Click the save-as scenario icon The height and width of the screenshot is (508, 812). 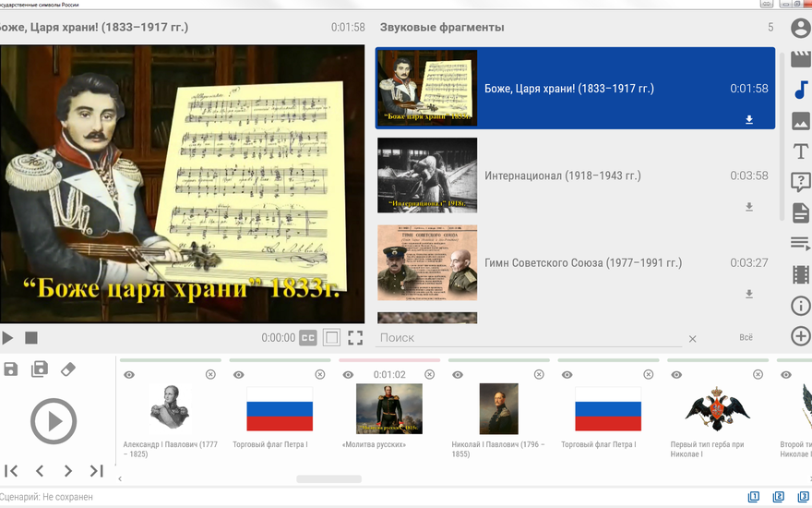pyautogui.click(x=40, y=369)
